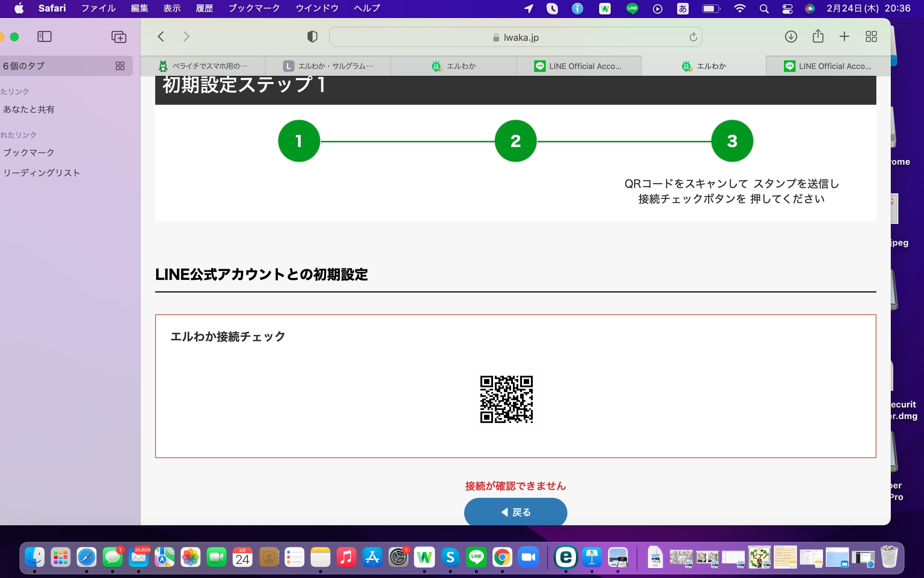Image resolution: width=924 pixels, height=578 pixels.
Task: Show the tab overview grid
Action: pos(871,37)
